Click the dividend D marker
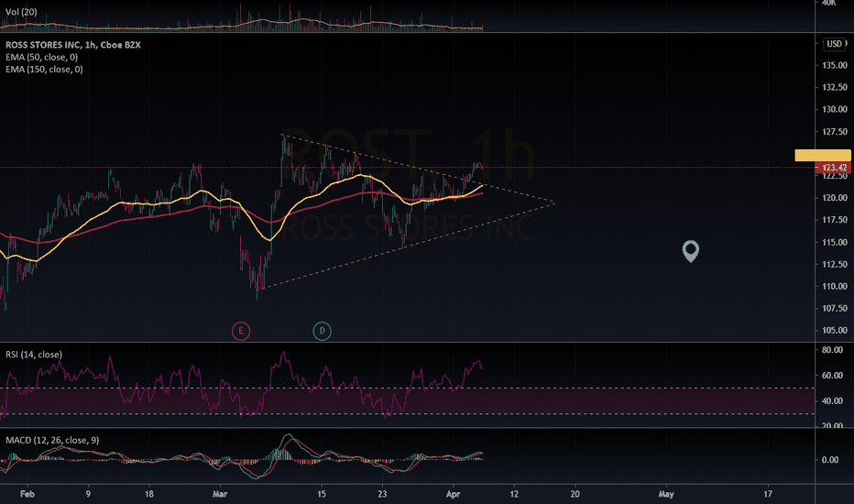This screenshot has height=504, width=854. tap(322, 331)
